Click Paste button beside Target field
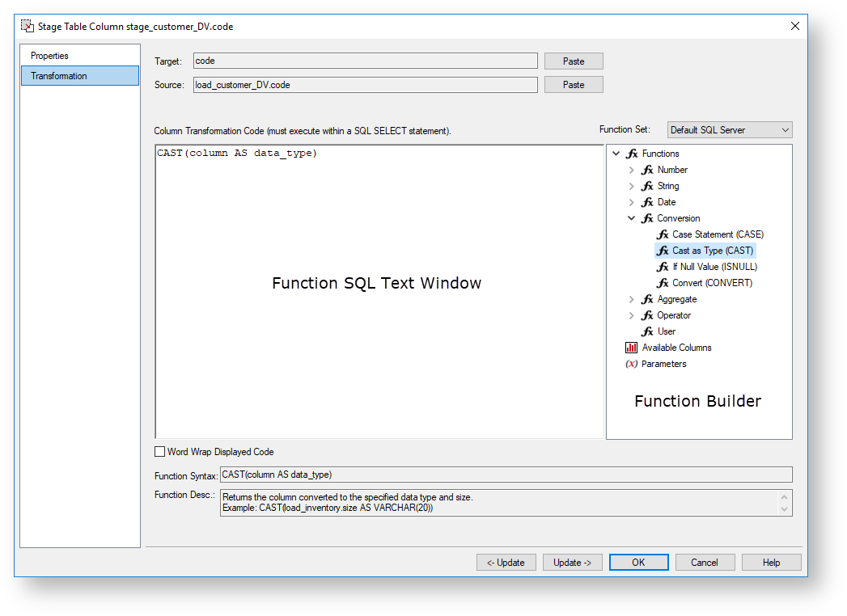The image size is (847, 616). point(574,61)
